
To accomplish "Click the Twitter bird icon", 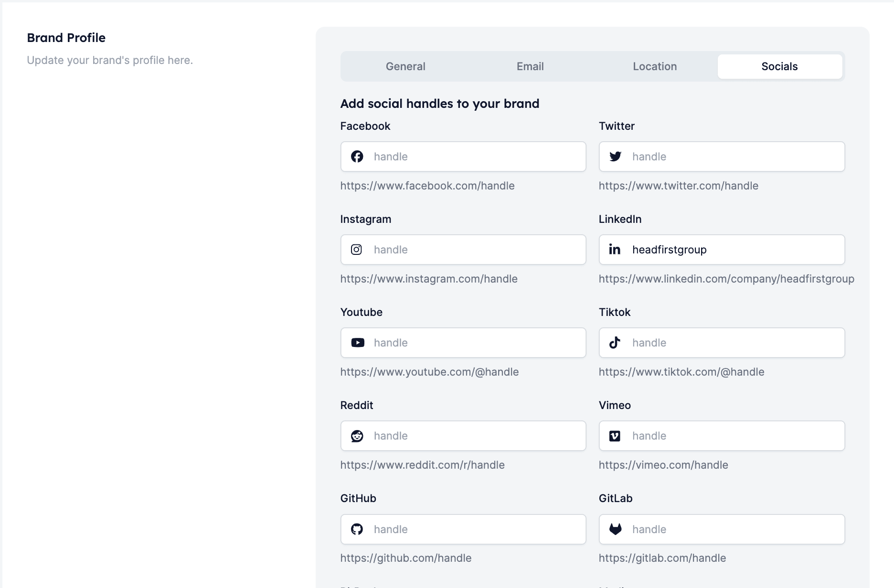I will [x=616, y=157].
